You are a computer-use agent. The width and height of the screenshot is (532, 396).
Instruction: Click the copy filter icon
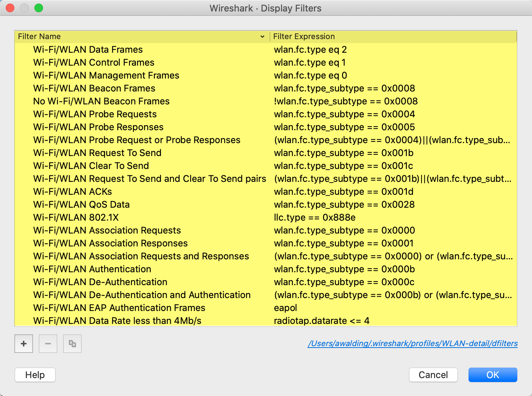pyautogui.click(x=72, y=344)
